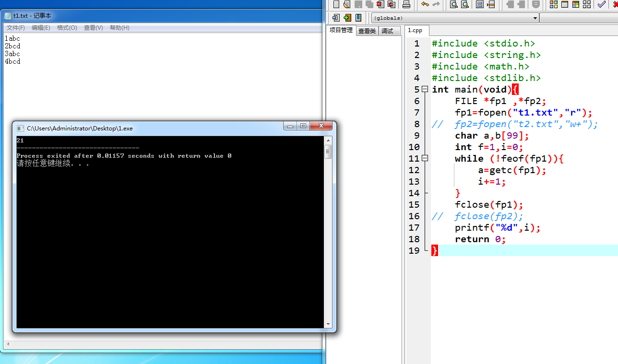The image size is (618, 364).
Task: Click the '#include <math.h>' code line
Action: pos(480,66)
